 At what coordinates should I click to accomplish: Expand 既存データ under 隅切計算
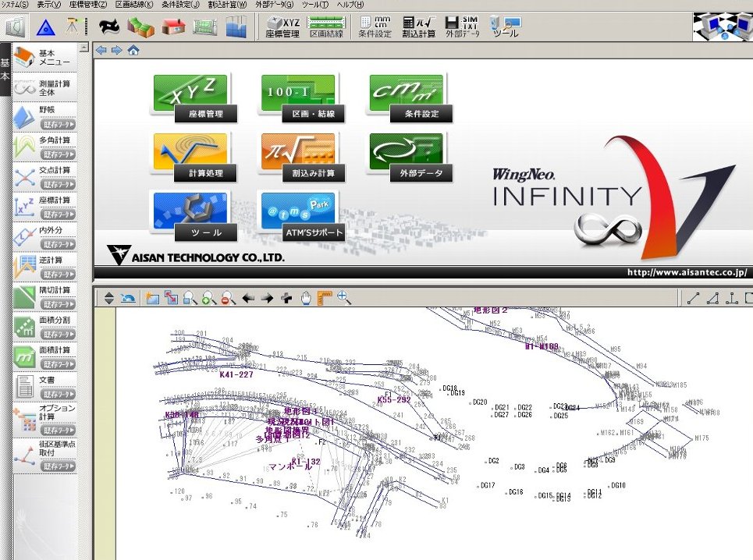coord(59,305)
